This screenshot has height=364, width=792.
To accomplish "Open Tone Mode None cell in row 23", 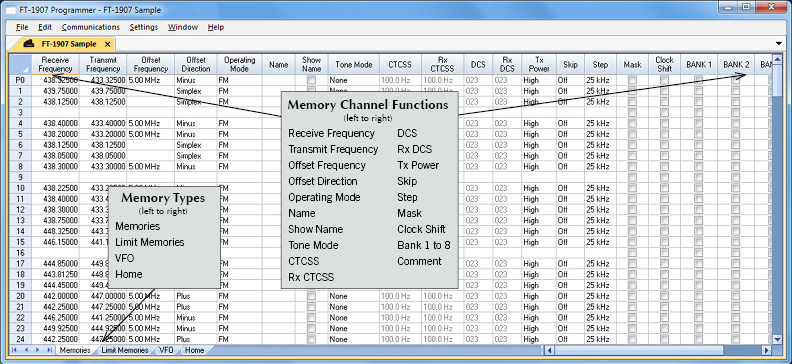I will click(x=354, y=328).
